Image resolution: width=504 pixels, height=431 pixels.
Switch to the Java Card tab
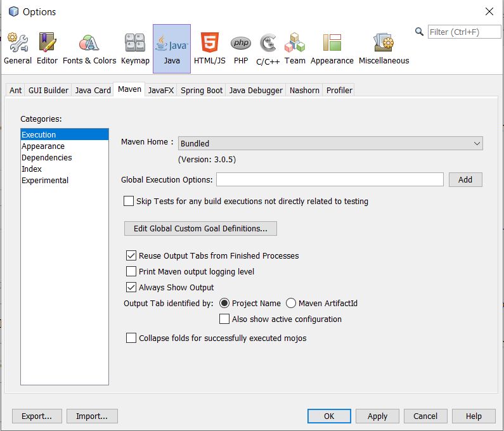click(x=93, y=90)
